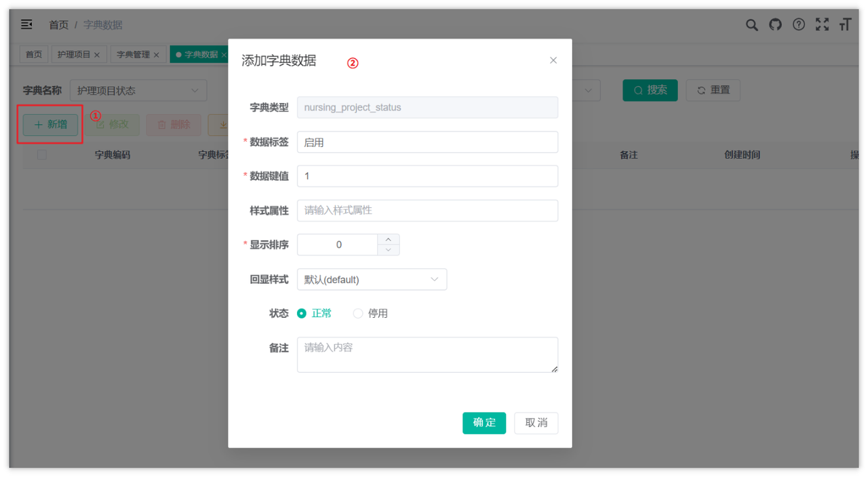The height and width of the screenshot is (477, 868).
Task: Open the help documentation question-mark icon
Action: (799, 24)
